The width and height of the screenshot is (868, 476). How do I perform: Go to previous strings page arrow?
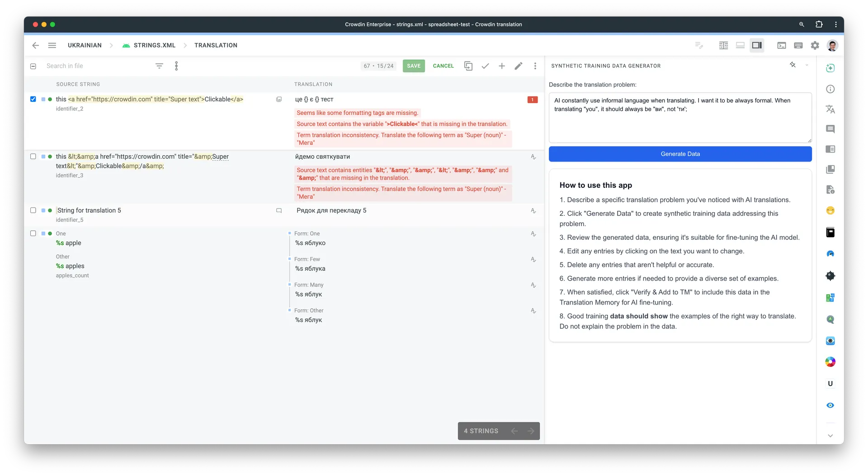point(514,431)
